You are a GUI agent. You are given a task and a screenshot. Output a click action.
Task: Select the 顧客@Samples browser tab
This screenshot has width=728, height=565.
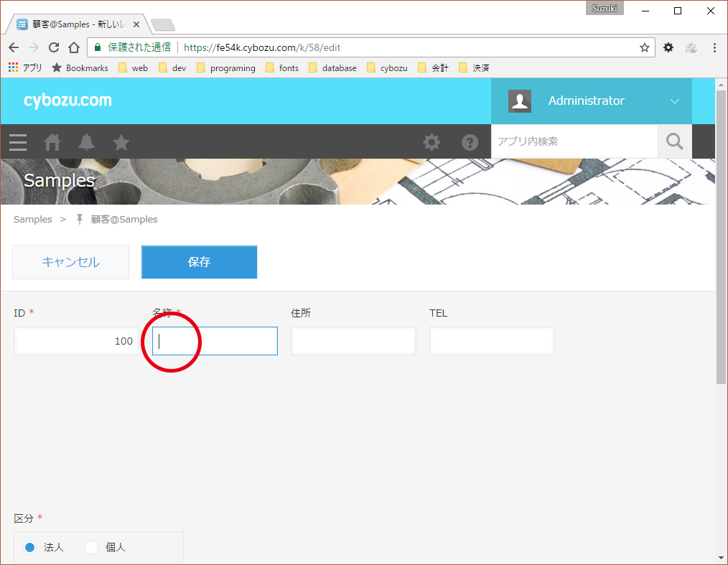(78, 24)
